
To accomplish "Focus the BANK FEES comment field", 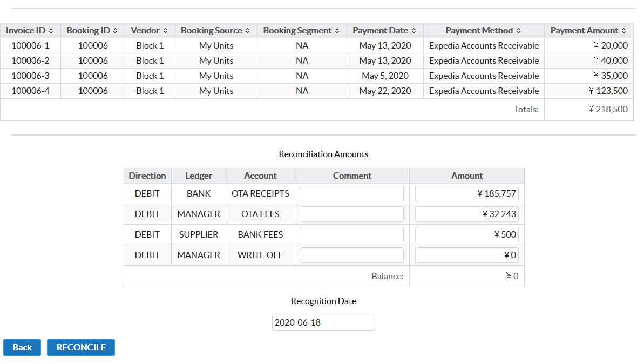I will click(x=352, y=235).
